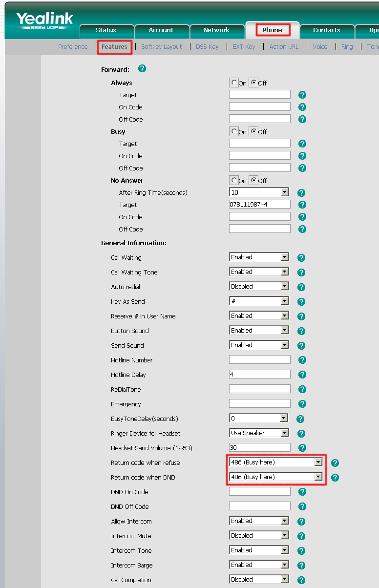Go to Softkey Layout page
The width and height of the screenshot is (379, 588).
coord(161,47)
